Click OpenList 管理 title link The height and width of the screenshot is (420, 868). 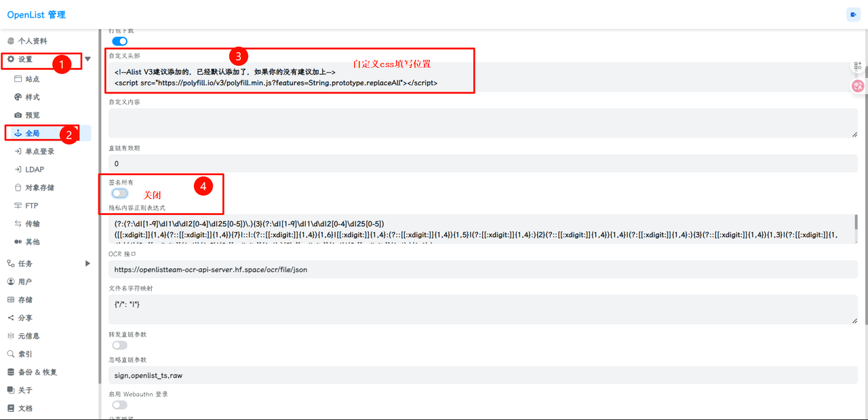click(x=37, y=15)
